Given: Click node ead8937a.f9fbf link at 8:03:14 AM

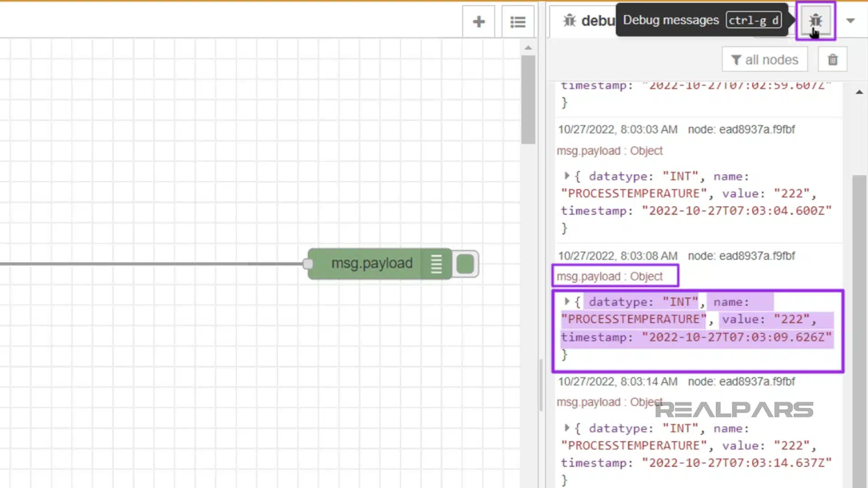Looking at the screenshot, I should tap(741, 382).
